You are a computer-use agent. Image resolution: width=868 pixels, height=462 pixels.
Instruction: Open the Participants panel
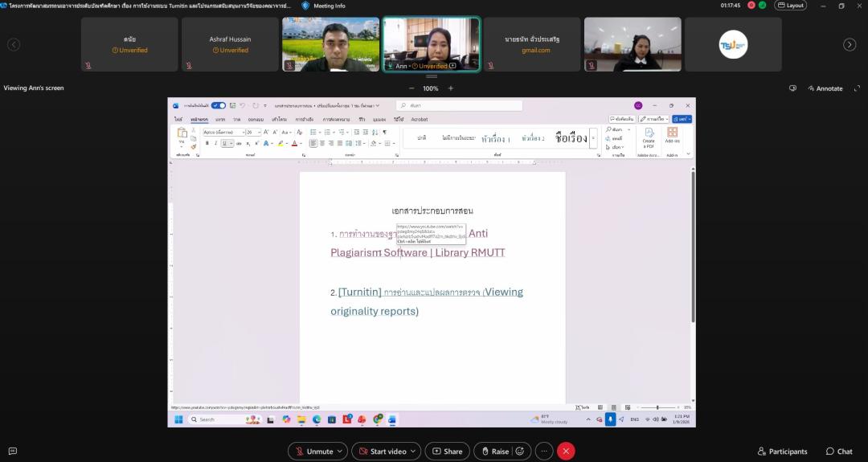pyautogui.click(x=782, y=452)
